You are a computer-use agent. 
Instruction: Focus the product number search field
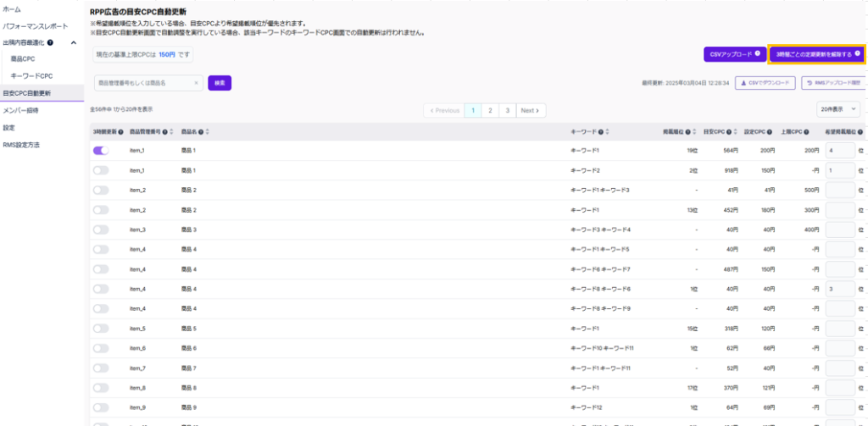(x=142, y=83)
